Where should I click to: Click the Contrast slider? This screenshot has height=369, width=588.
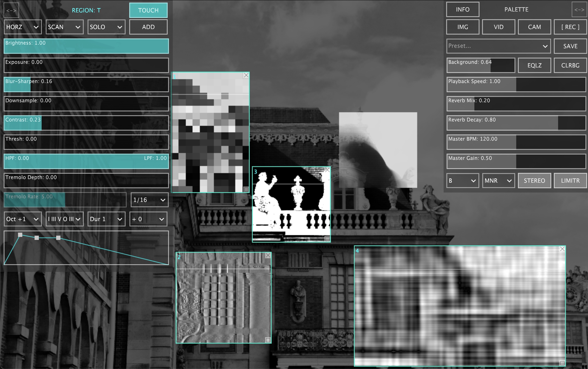click(x=86, y=123)
